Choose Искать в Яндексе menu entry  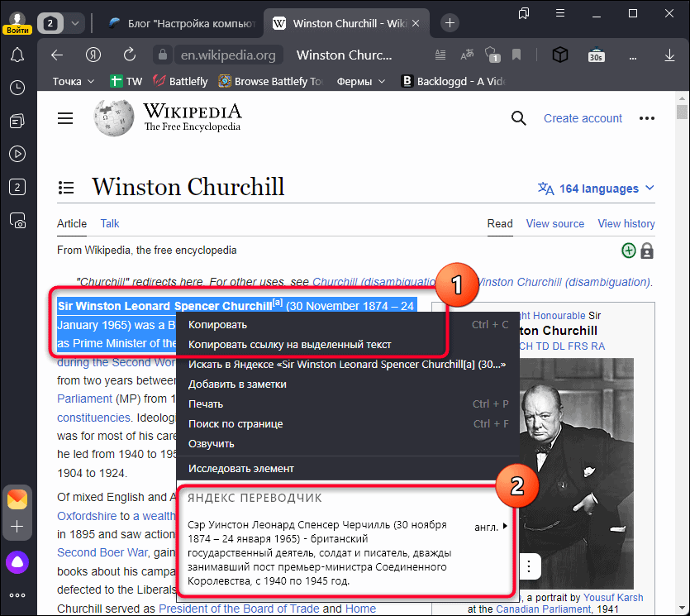348,365
